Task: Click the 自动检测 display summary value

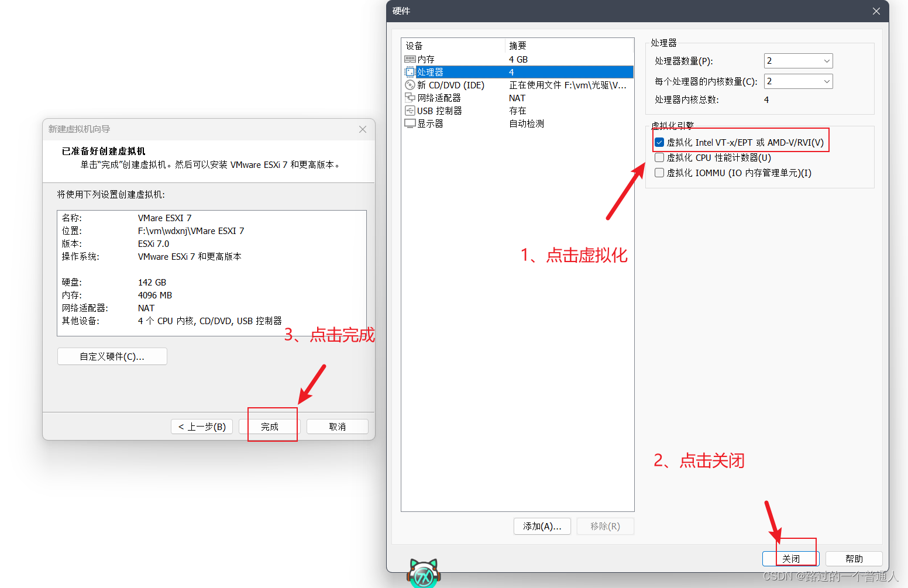Action: tap(527, 123)
